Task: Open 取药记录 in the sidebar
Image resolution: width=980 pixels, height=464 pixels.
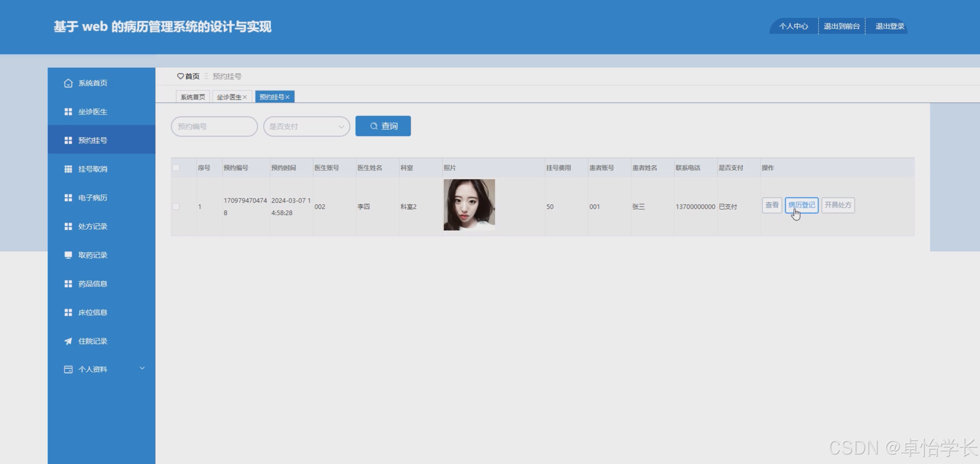Action: [101, 255]
